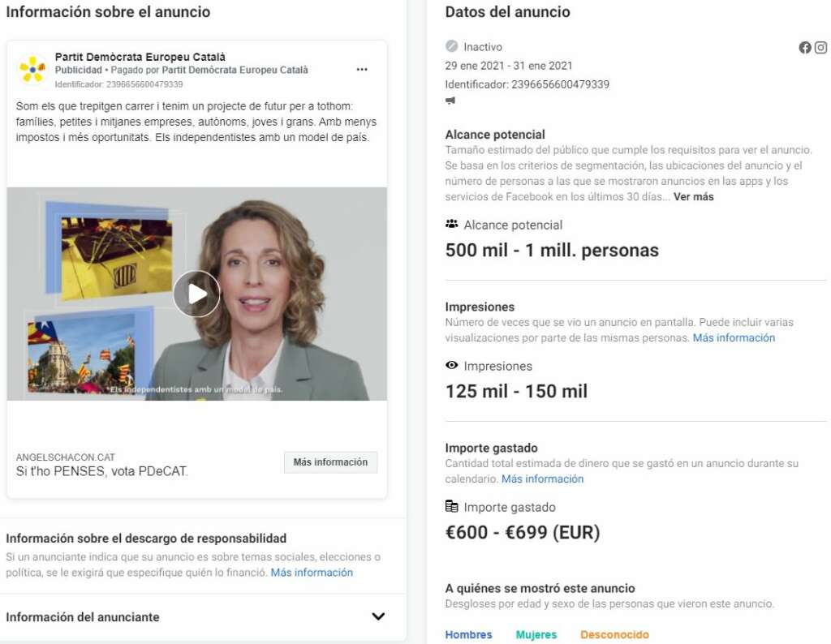Screen dimensions: 831x644
Task: Play the ad video
Action: coord(196,294)
